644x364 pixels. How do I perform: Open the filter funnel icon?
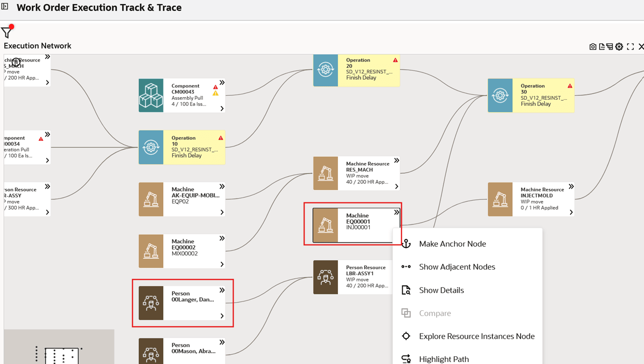pyautogui.click(x=6, y=32)
